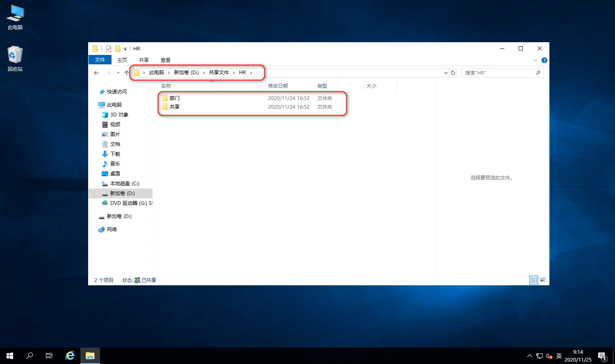
Task: Open the Windows Start menu
Action: pyautogui.click(x=10, y=356)
